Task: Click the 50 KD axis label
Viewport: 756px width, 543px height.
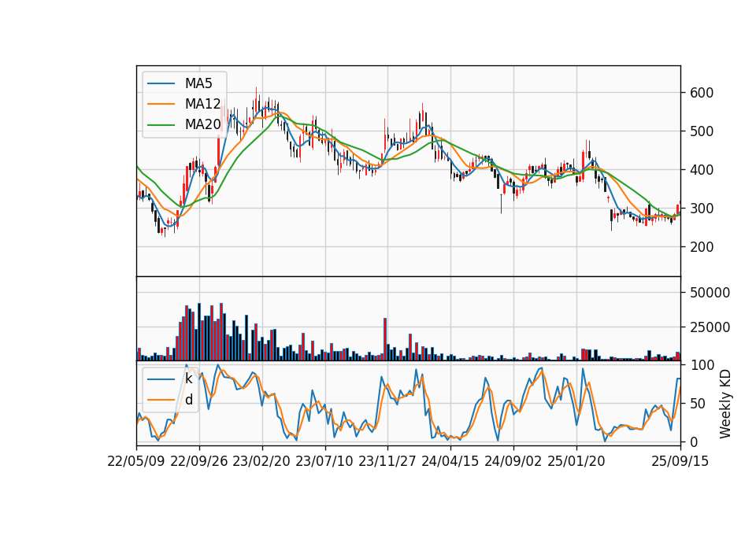Action: [x=698, y=404]
